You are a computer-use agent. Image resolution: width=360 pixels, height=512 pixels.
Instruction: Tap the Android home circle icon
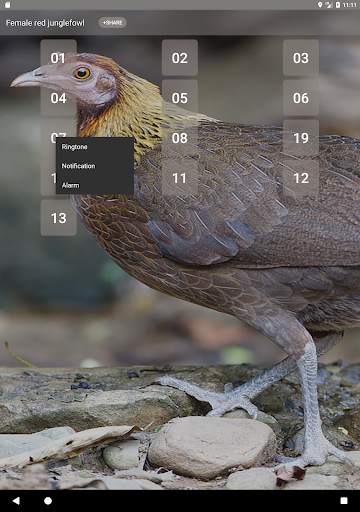tap(48, 501)
